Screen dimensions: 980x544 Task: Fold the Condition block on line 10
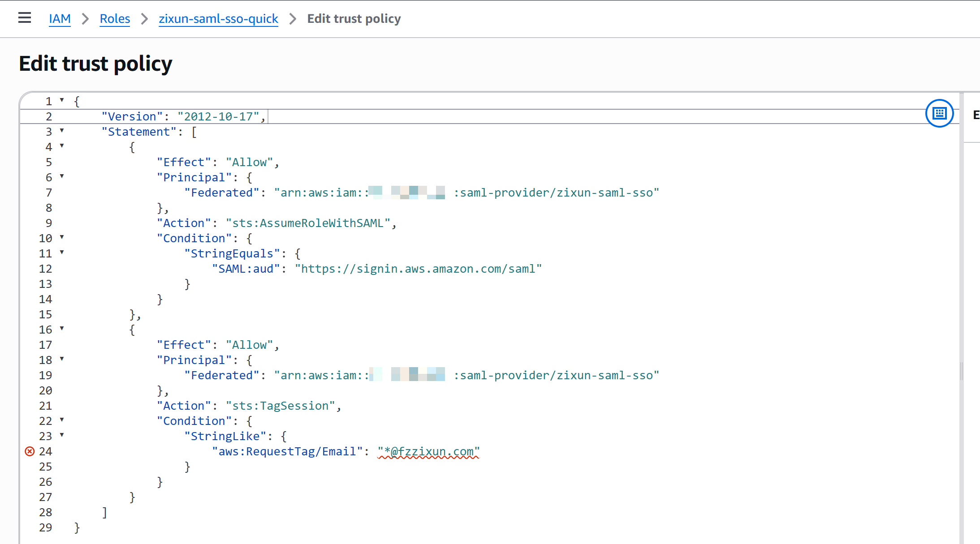point(62,237)
